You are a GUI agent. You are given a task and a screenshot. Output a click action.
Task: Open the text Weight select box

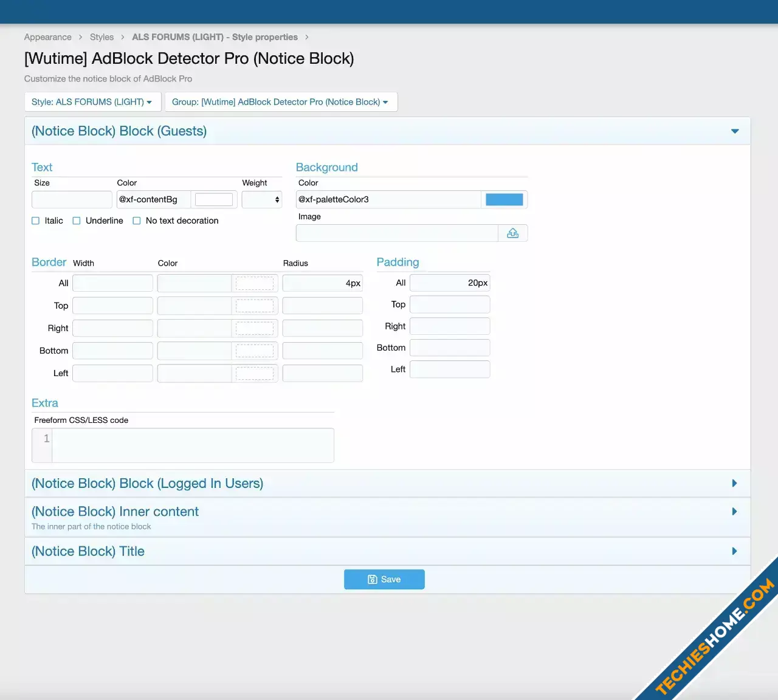tap(262, 199)
